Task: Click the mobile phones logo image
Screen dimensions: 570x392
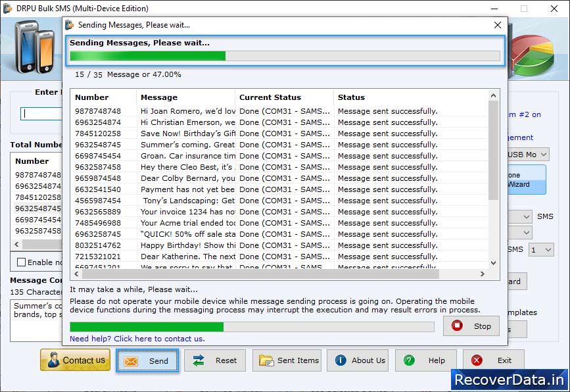Action: (35, 47)
